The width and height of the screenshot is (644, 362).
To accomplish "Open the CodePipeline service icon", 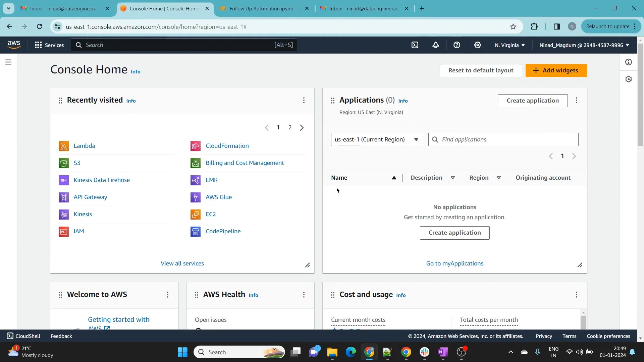I will (196, 231).
